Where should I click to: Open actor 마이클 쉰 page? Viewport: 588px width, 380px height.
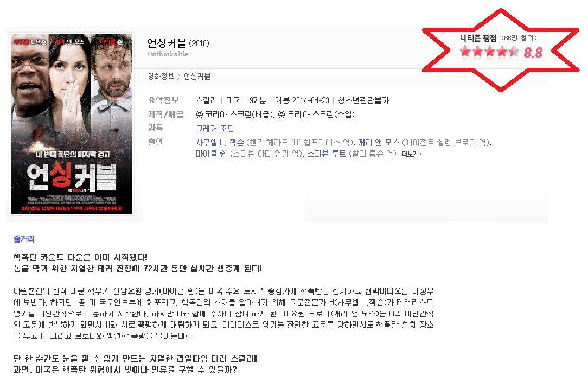(x=211, y=154)
